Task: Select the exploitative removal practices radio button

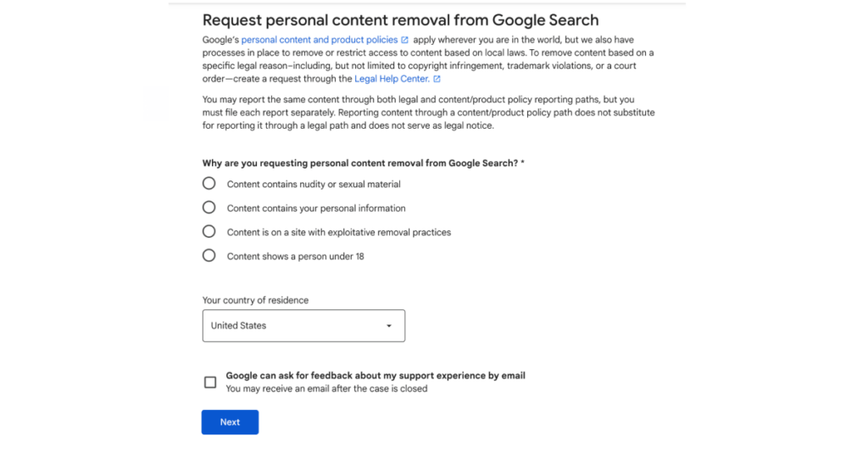Action: 209,231
